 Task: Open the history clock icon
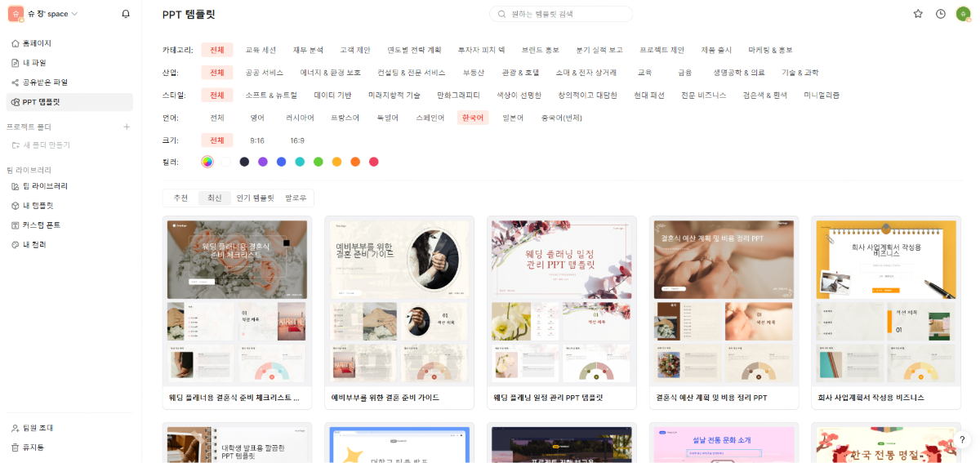point(941,14)
